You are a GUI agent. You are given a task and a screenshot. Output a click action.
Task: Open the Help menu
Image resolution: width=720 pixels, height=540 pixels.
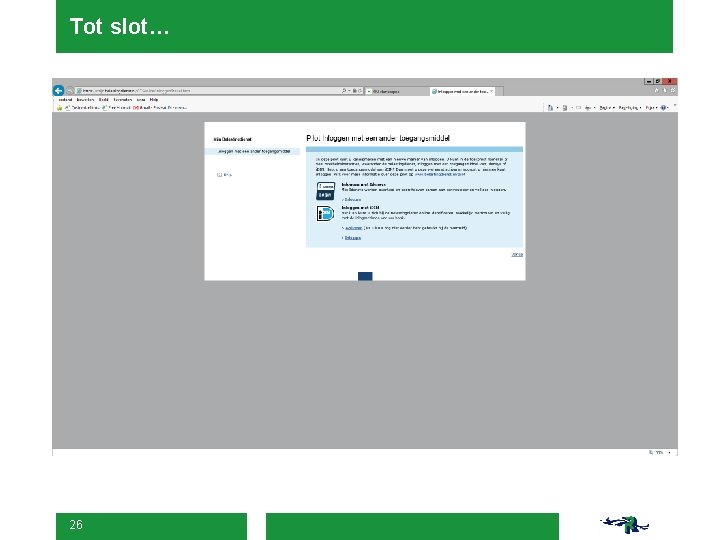click(154, 100)
